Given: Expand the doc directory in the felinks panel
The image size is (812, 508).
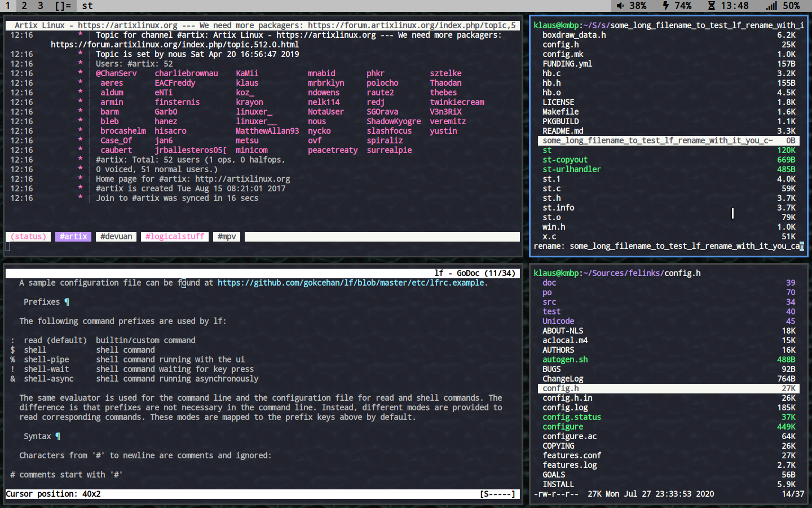Looking at the screenshot, I should pos(549,282).
